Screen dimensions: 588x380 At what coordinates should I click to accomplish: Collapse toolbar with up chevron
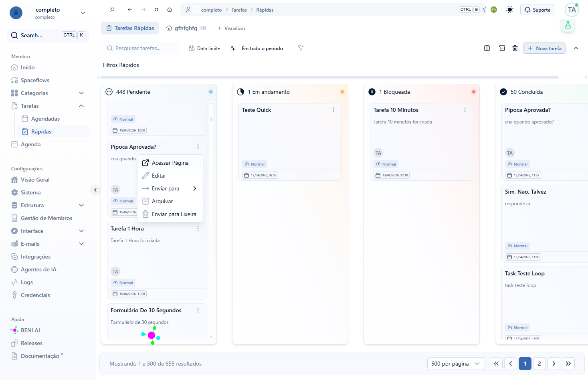click(576, 48)
